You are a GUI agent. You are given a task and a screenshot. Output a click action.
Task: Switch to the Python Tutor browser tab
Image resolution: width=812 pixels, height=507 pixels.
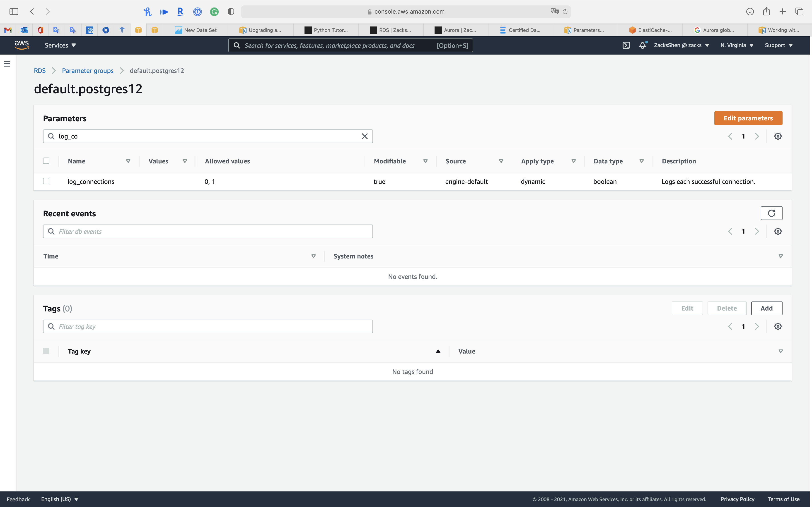click(x=326, y=30)
